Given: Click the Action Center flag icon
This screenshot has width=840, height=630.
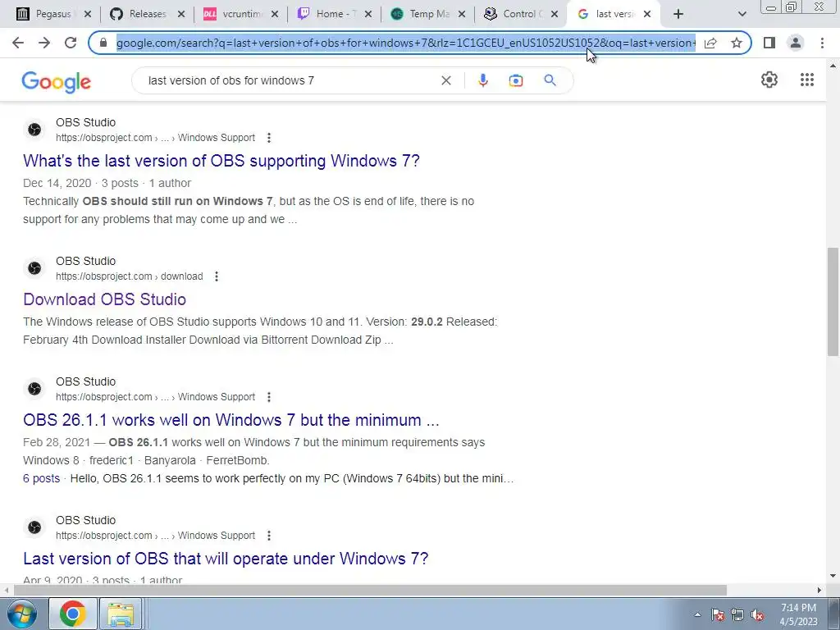Looking at the screenshot, I should [718, 614].
